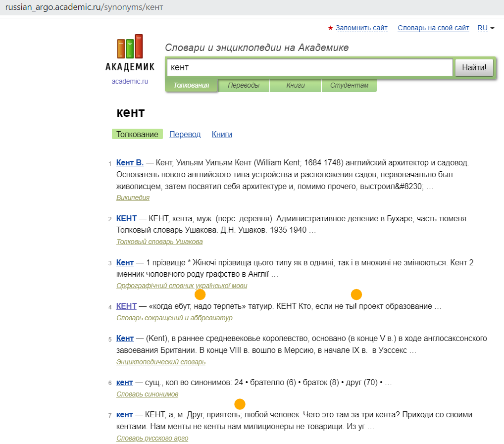
Task: Open the Энциклопедический словарь source link
Action: tap(161, 362)
